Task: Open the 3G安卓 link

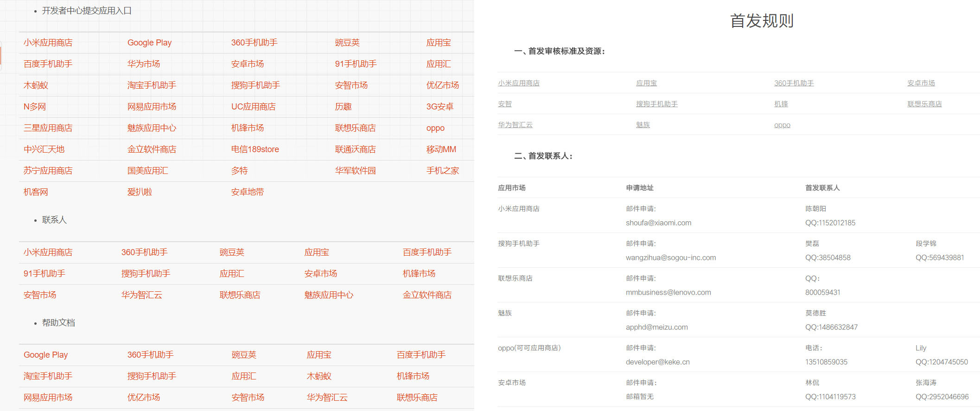Action: 439,107
